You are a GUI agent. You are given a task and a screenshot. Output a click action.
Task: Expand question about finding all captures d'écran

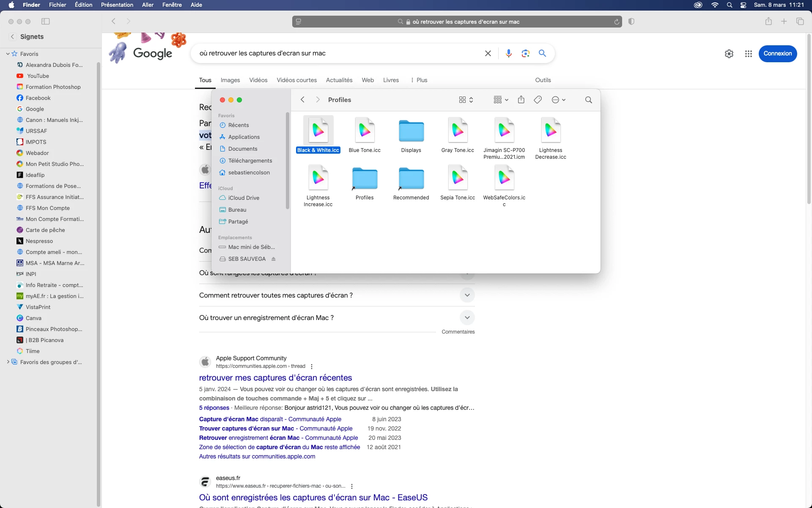(x=467, y=295)
